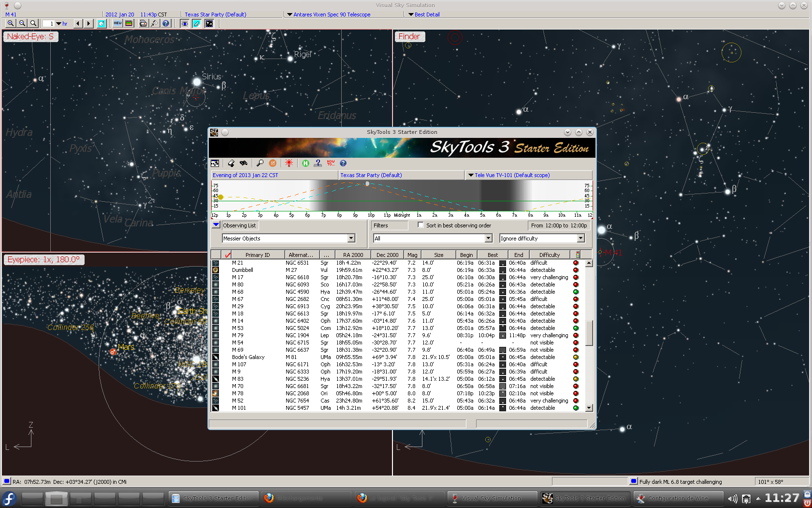812x508 pixels.
Task: Open Configuration de Wine taskbar item
Action: [678, 498]
